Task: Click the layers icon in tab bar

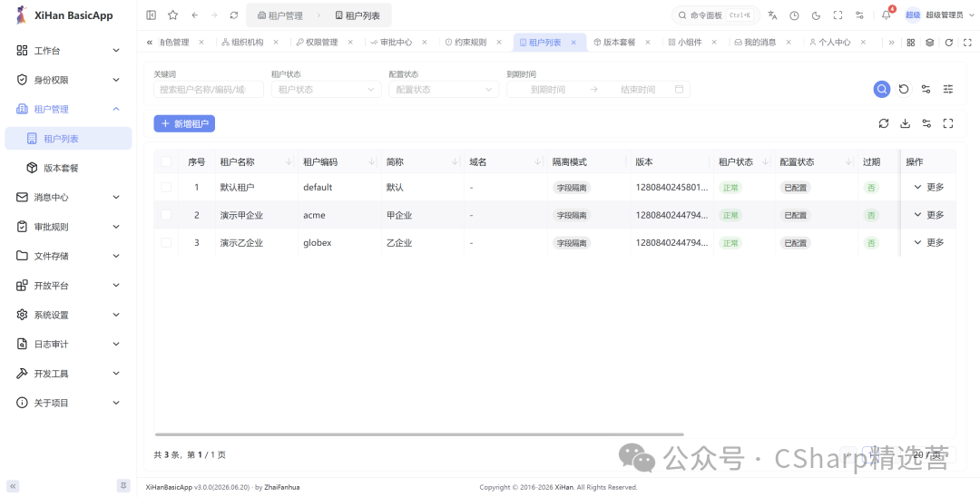Action: [929, 43]
